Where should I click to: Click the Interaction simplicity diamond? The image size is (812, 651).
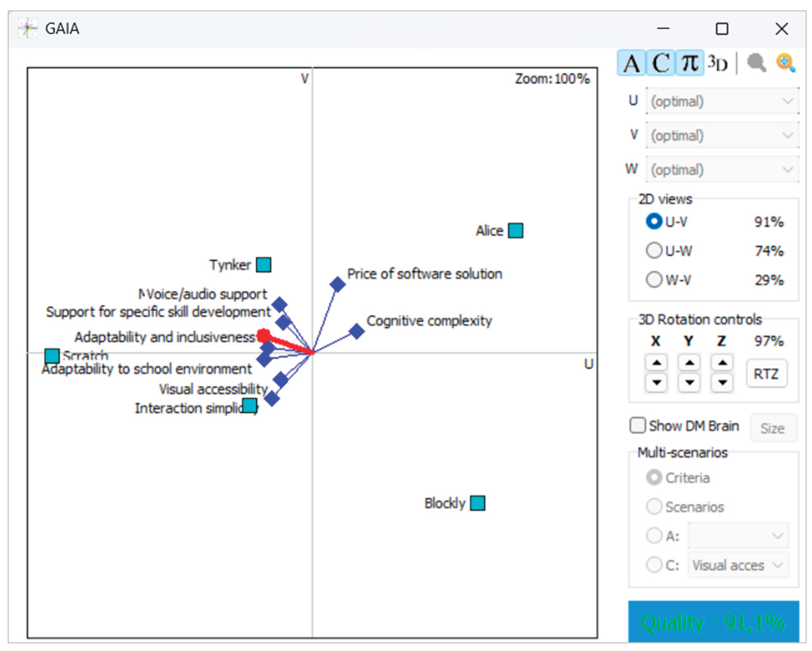272,398
